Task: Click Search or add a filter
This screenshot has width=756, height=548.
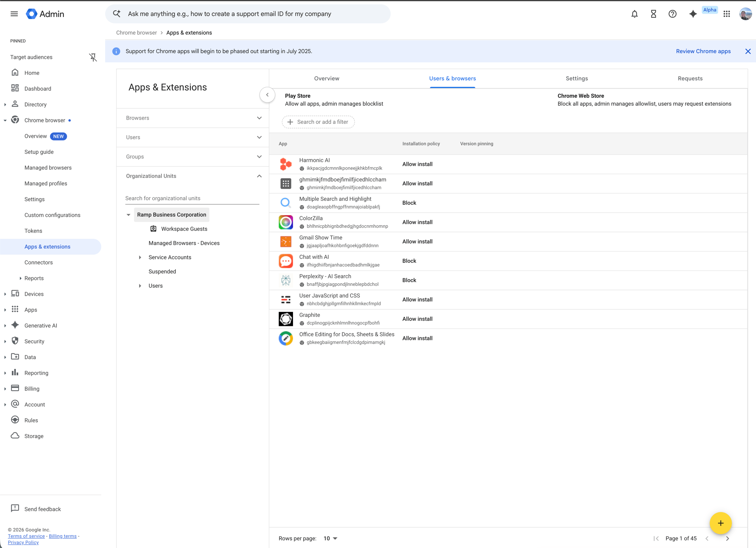Action: coord(318,122)
